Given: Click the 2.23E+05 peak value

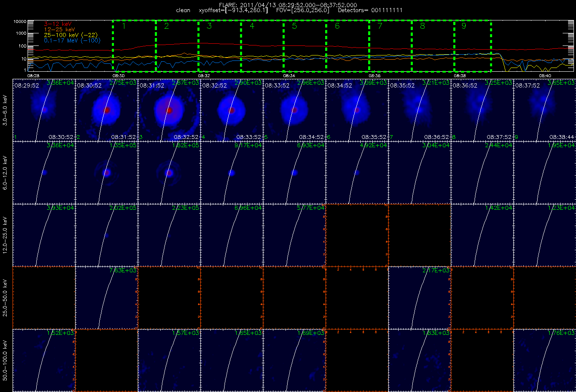Looking at the screenshot, I should pyautogui.click(x=185, y=208).
